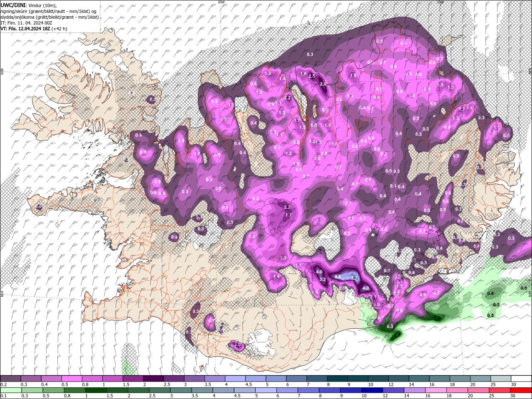Click the UWC/DINI title text
This screenshot has height=399, width=532.
click(12, 5)
